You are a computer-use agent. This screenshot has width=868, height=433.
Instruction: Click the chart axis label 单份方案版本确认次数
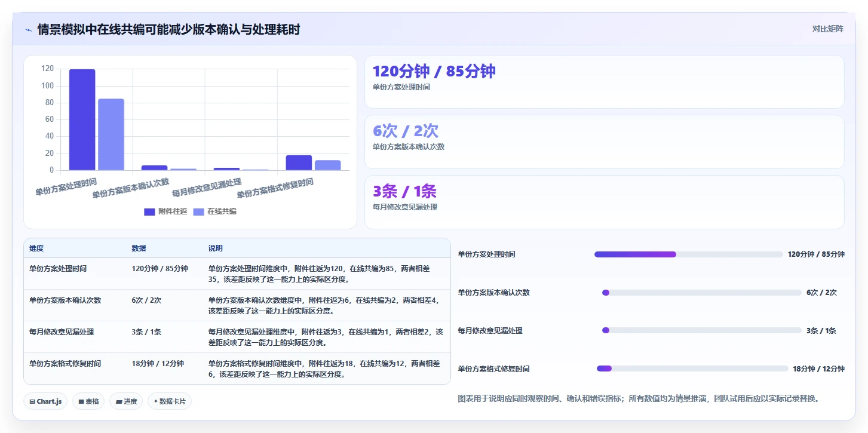tap(131, 188)
